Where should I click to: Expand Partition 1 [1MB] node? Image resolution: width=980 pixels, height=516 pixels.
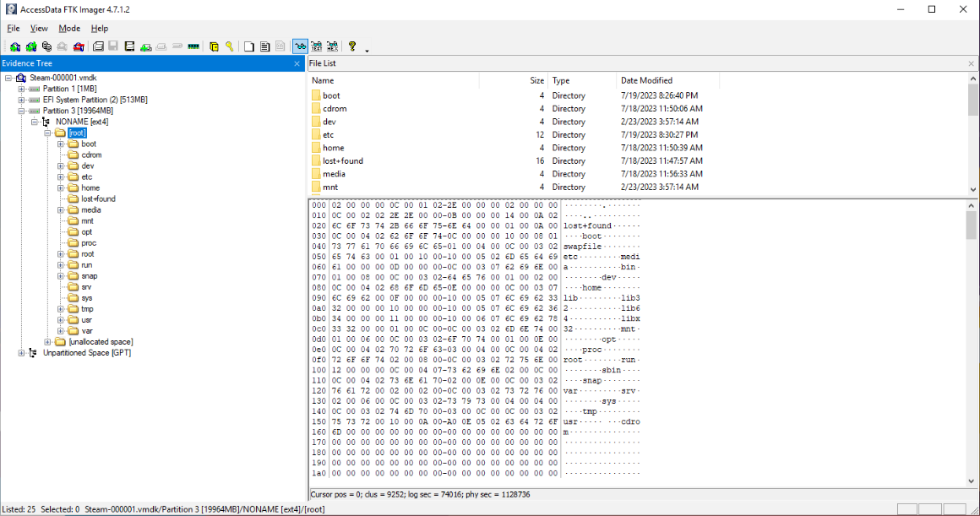tap(21, 89)
